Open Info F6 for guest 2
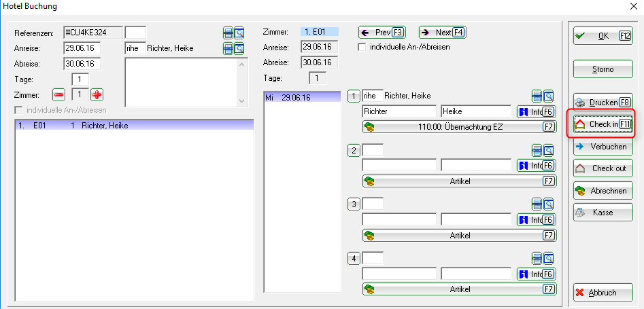Viewport: 644px width, 309px height. [x=537, y=166]
